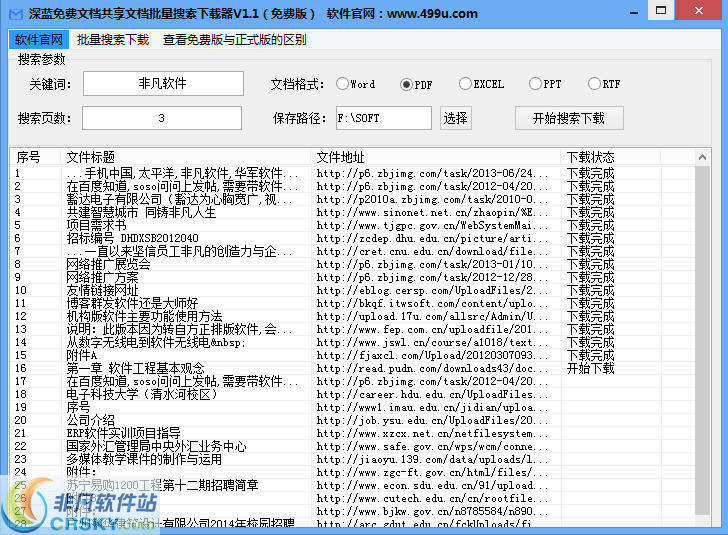Click the 保存路径 save path field

[384, 118]
